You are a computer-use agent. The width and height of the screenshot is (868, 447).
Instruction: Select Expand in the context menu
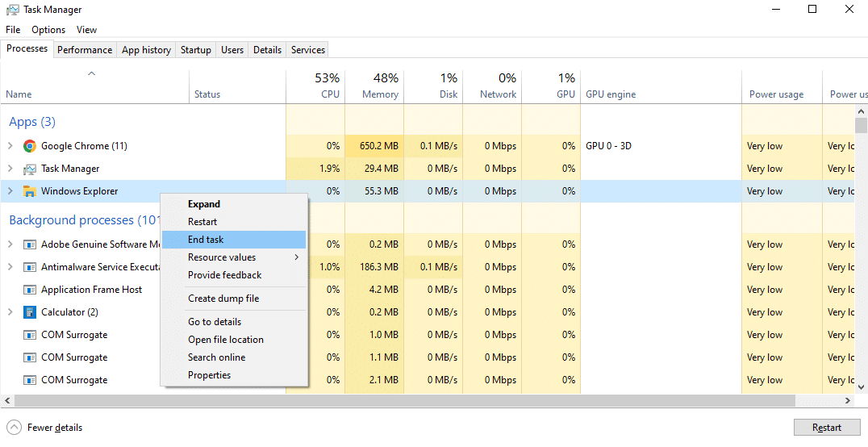(234, 204)
